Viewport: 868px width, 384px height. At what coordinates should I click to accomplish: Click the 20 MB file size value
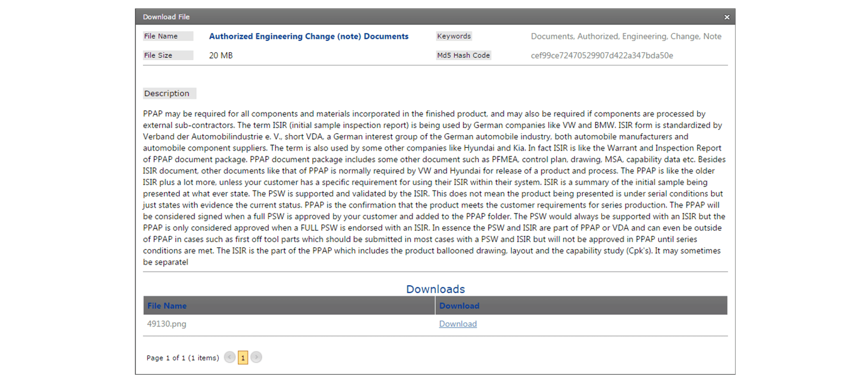click(x=221, y=55)
